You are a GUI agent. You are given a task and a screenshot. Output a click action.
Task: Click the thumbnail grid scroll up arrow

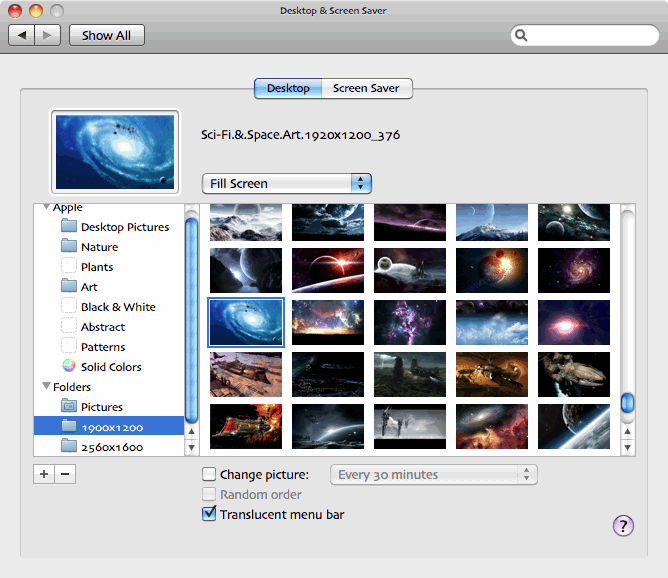coord(627,431)
